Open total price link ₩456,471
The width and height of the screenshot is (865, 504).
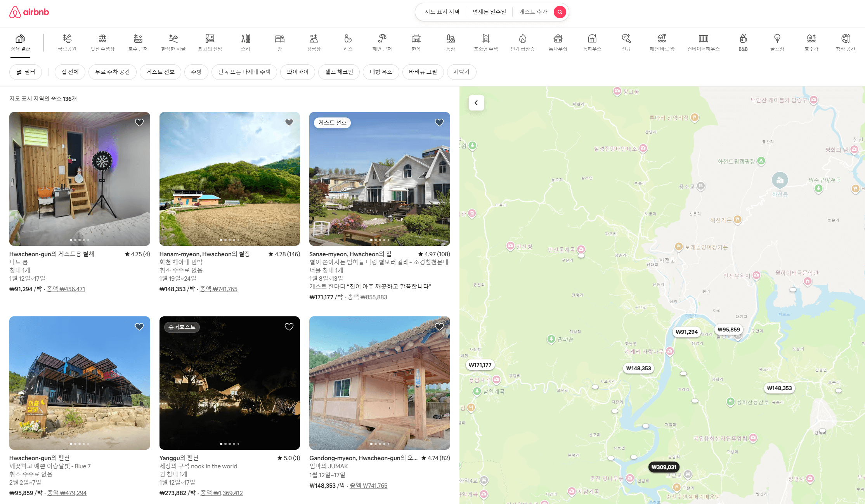66,289
